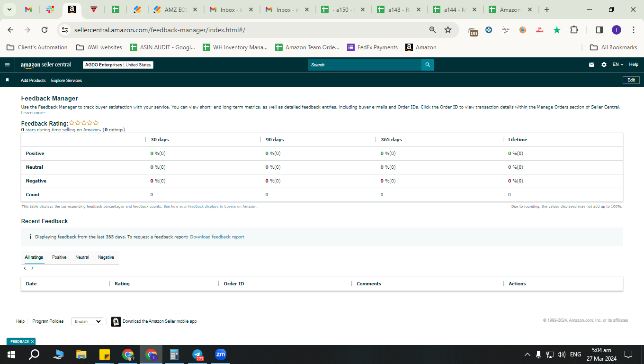The image size is (644, 364).
Task: Open the settings gear icon
Action: click(604, 65)
